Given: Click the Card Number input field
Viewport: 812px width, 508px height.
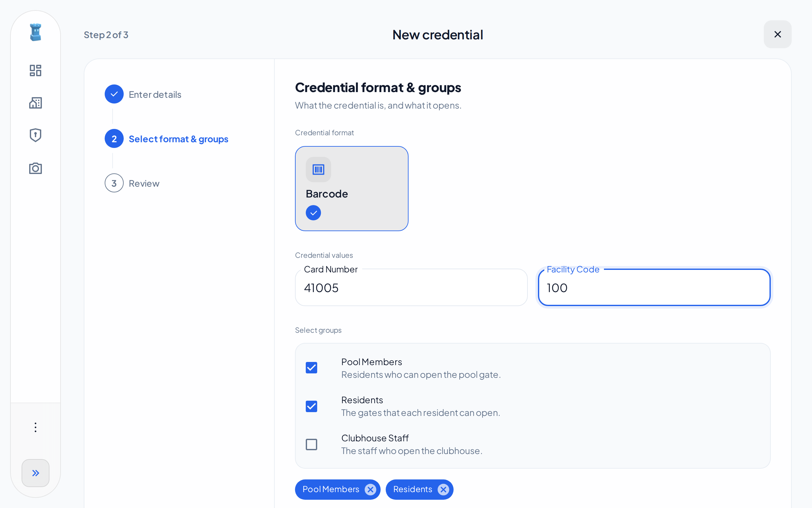Looking at the screenshot, I should click(411, 287).
